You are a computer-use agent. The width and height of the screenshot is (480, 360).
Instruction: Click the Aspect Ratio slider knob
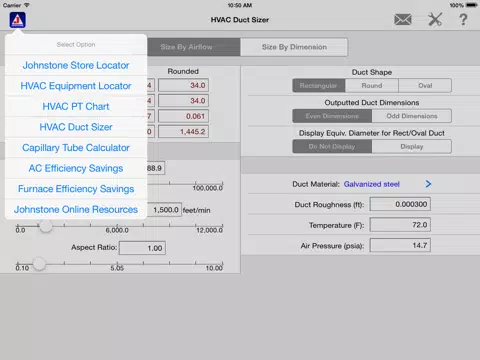(x=39, y=264)
